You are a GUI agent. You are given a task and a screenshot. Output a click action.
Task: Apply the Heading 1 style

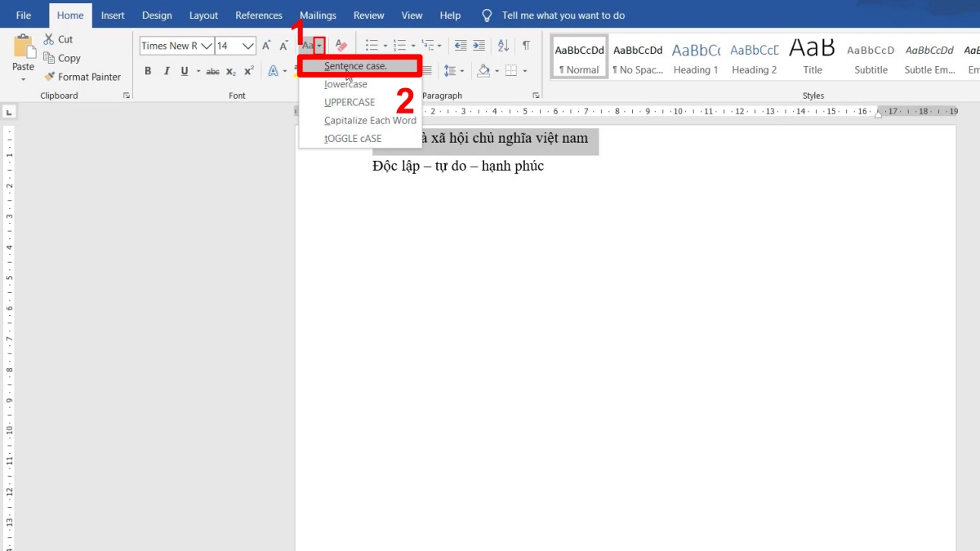696,57
